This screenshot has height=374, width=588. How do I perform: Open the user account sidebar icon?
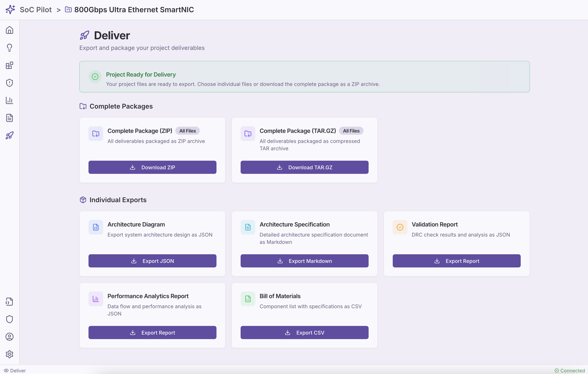(9, 337)
